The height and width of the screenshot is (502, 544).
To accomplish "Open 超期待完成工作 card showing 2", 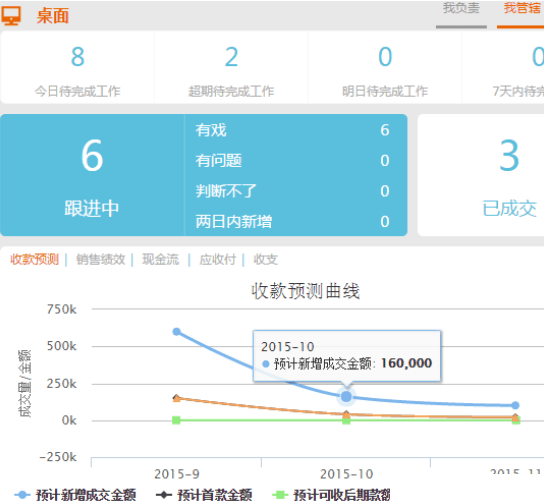I will click(x=231, y=67).
